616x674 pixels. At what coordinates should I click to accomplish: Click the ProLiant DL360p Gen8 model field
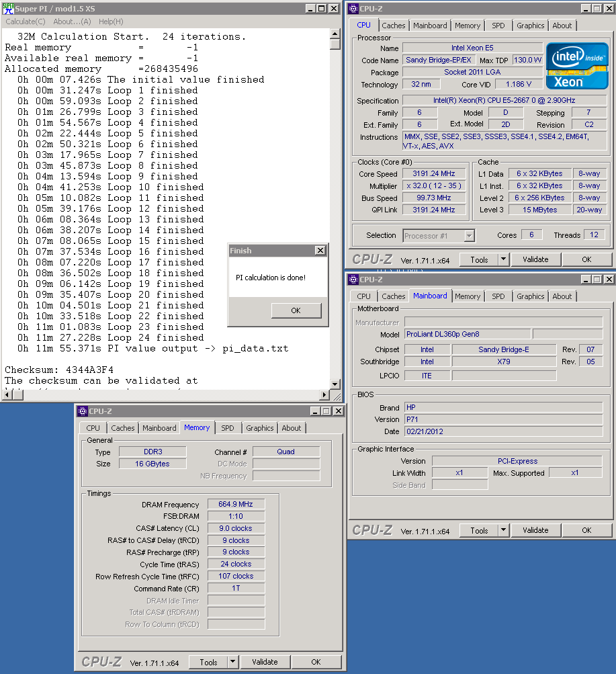tap(468, 335)
